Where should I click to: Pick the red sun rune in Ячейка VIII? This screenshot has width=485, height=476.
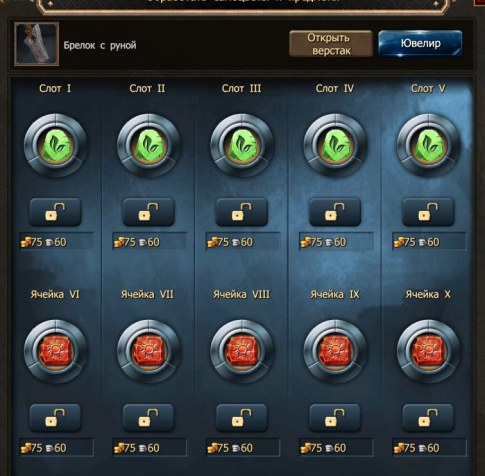[x=242, y=352]
